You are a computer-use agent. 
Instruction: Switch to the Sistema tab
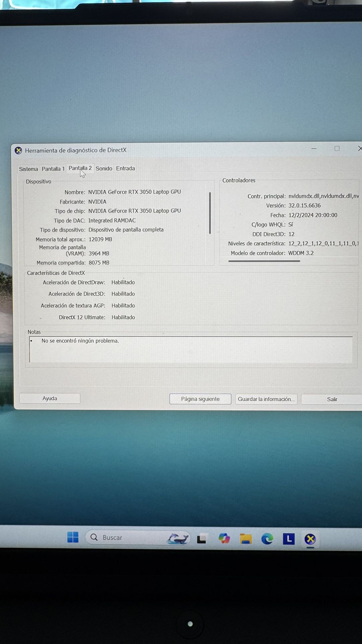click(28, 169)
